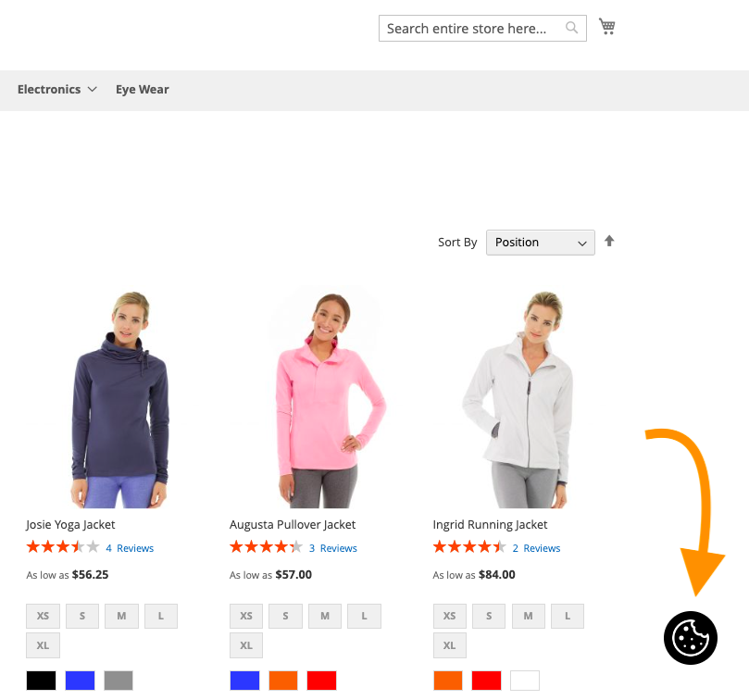Click the $57.00 price text
749x700 pixels.
point(293,575)
